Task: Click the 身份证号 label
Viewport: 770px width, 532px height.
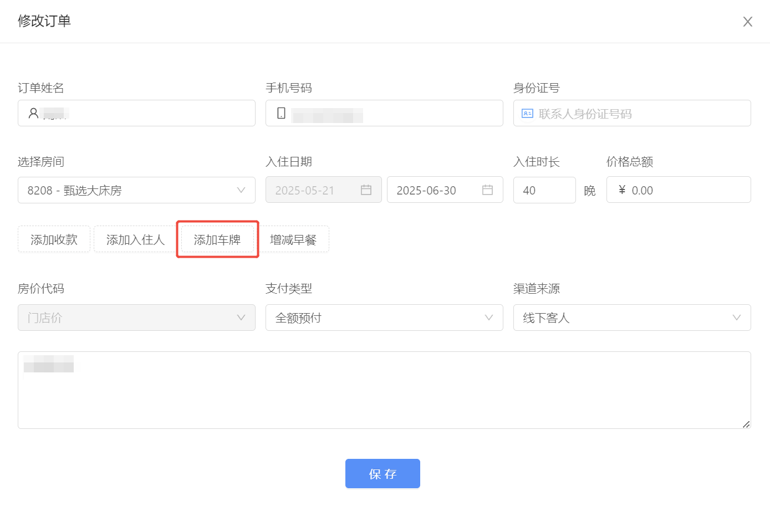Action: 537,88
